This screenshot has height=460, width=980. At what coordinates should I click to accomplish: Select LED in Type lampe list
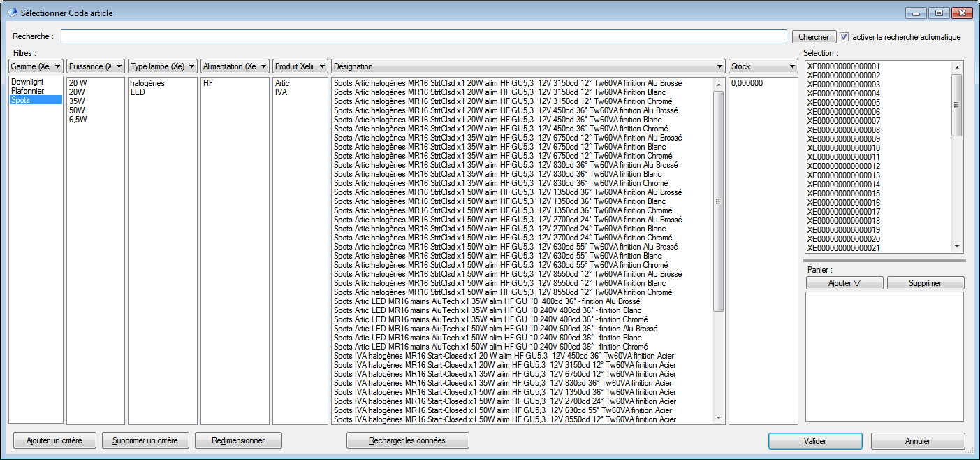tap(162, 92)
